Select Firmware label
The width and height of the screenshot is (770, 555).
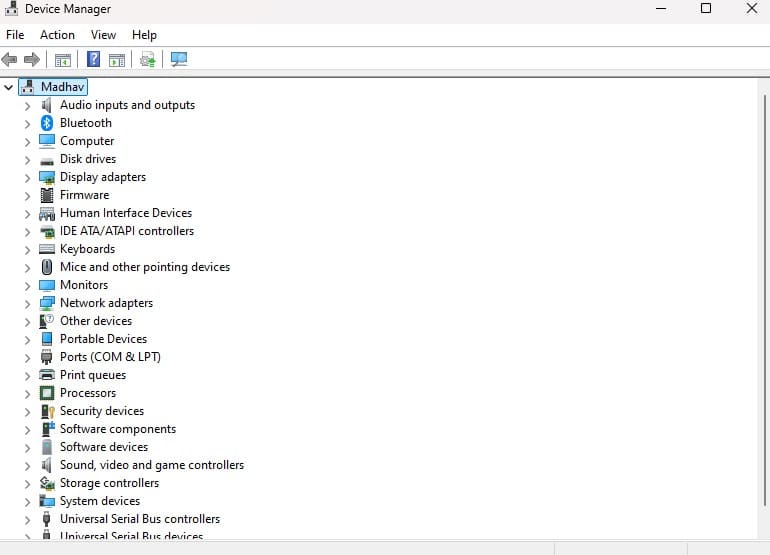84,195
